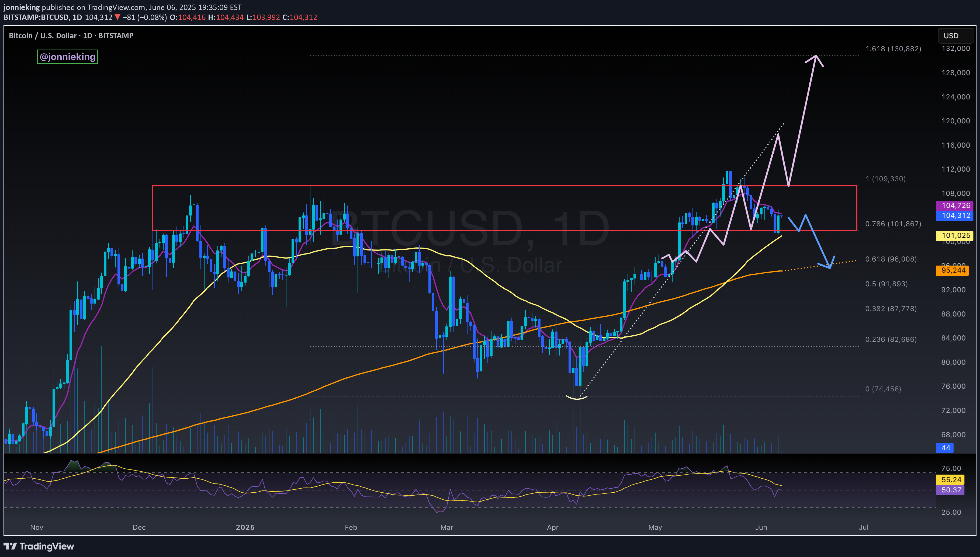Screen dimensions: 980x557
Task: Click the L:103,992 low value in header
Action: click(x=263, y=17)
